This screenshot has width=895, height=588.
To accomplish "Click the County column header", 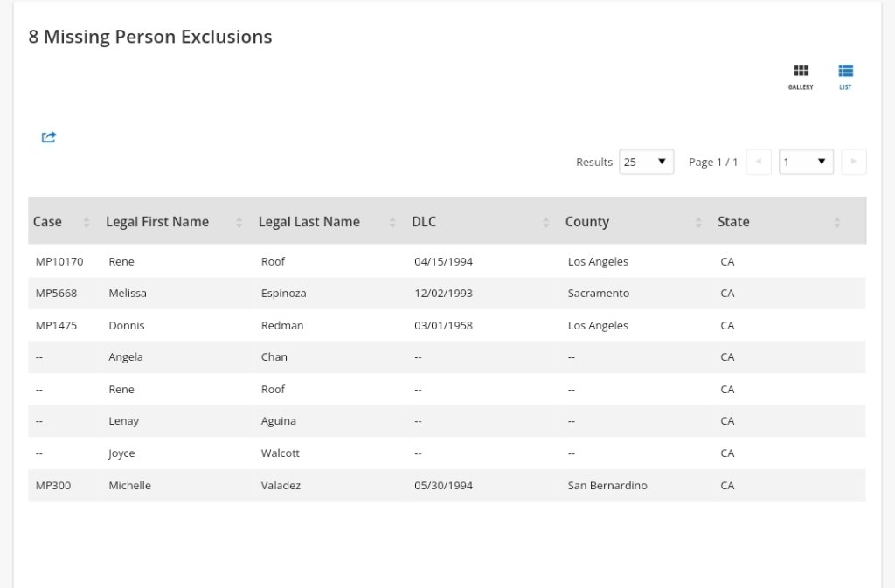I will [587, 222].
